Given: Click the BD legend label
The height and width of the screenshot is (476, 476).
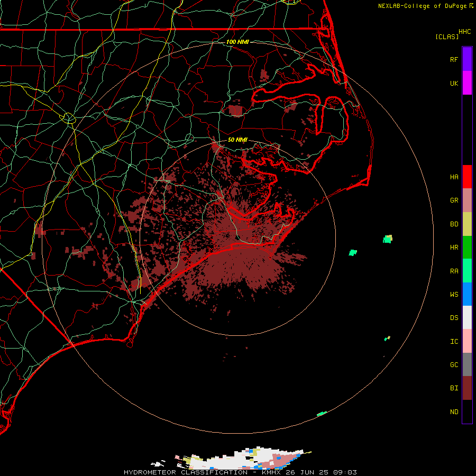Looking at the screenshot, I should (x=454, y=224).
